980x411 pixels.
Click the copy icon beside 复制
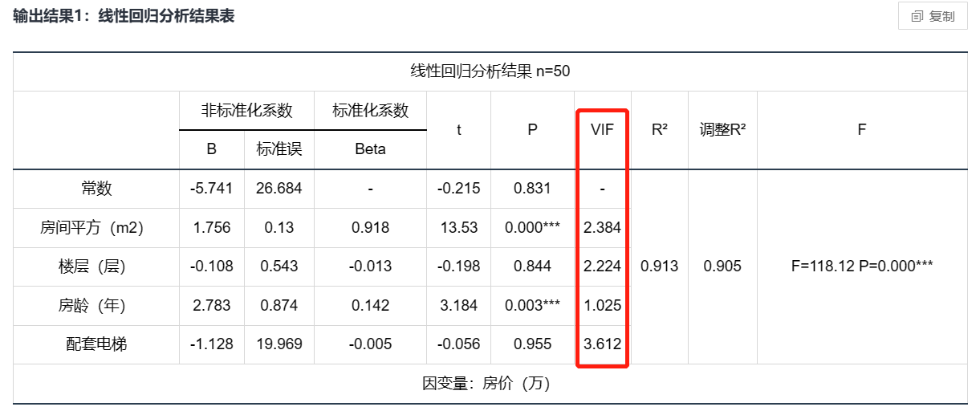[x=917, y=17]
